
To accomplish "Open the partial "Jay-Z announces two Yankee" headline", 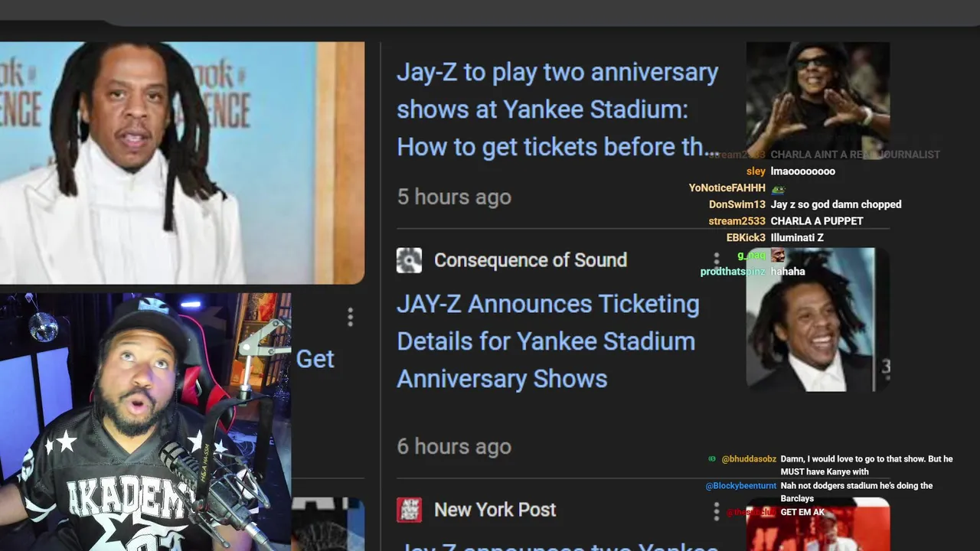I will (x=559, y=546).
